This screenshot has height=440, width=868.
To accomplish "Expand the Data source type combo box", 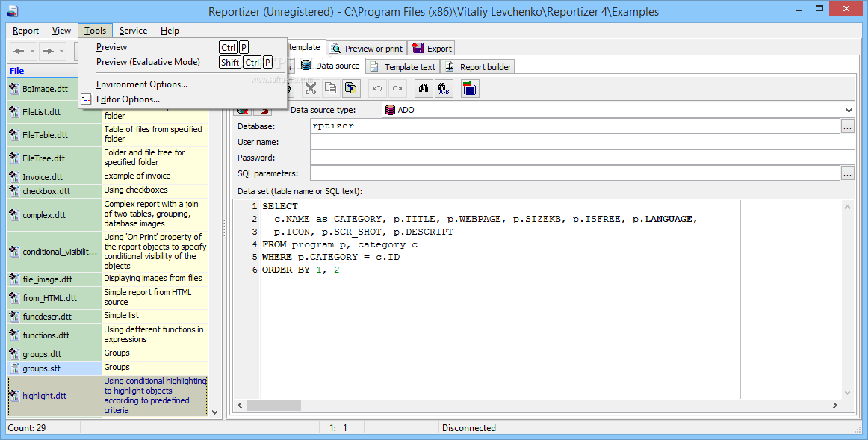I will click(849, 110).
